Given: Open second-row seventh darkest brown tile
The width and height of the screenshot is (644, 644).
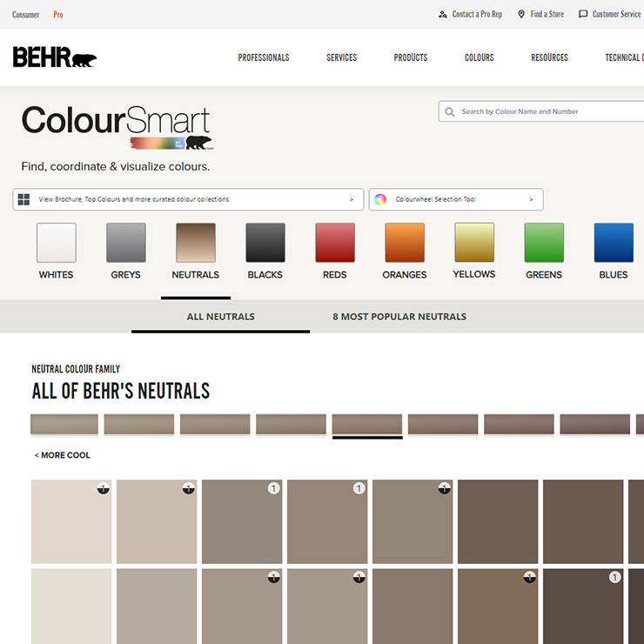Looking at the screenshot, I should coord(583,607).
